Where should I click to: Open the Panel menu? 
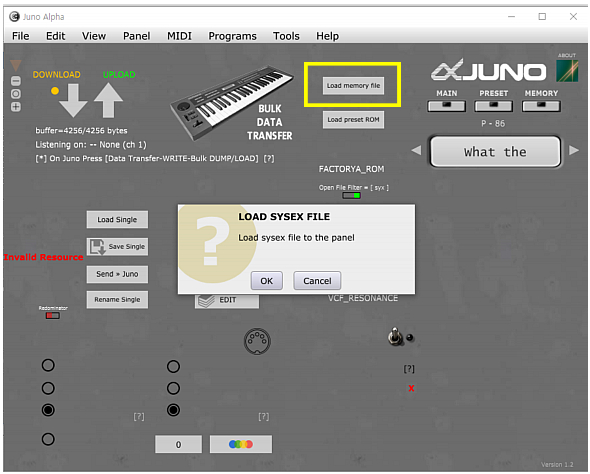click(x=137, y=36)
